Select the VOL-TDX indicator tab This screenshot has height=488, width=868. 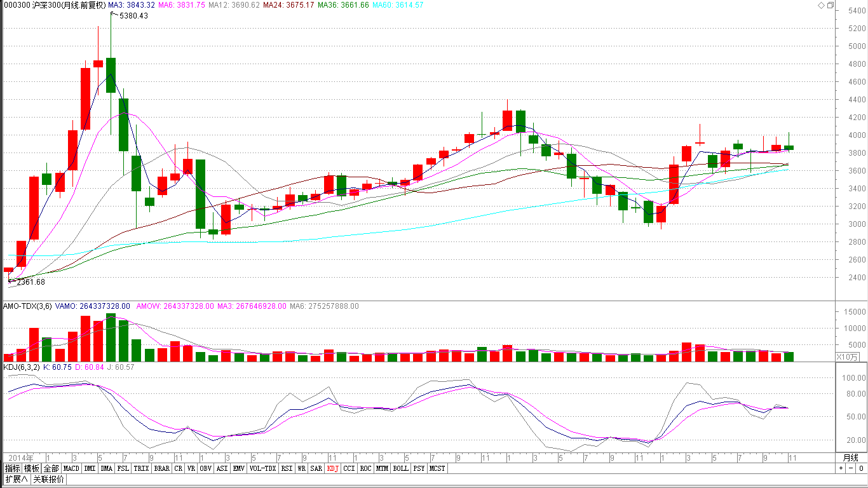(x=262, y=468)
